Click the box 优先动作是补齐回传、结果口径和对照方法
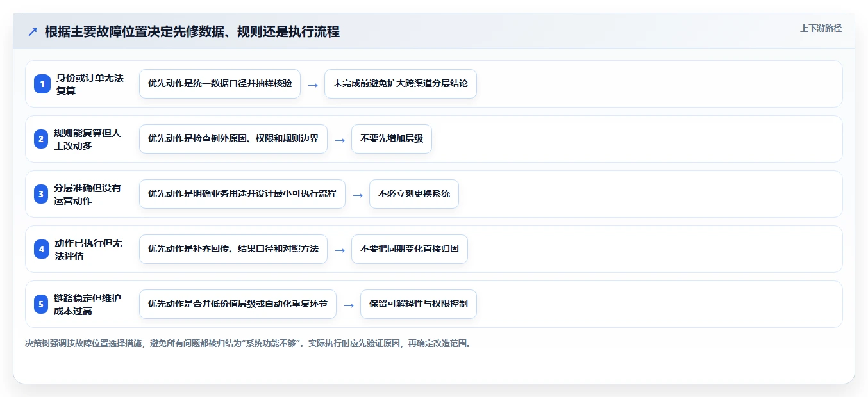 (x=233, y=249)
